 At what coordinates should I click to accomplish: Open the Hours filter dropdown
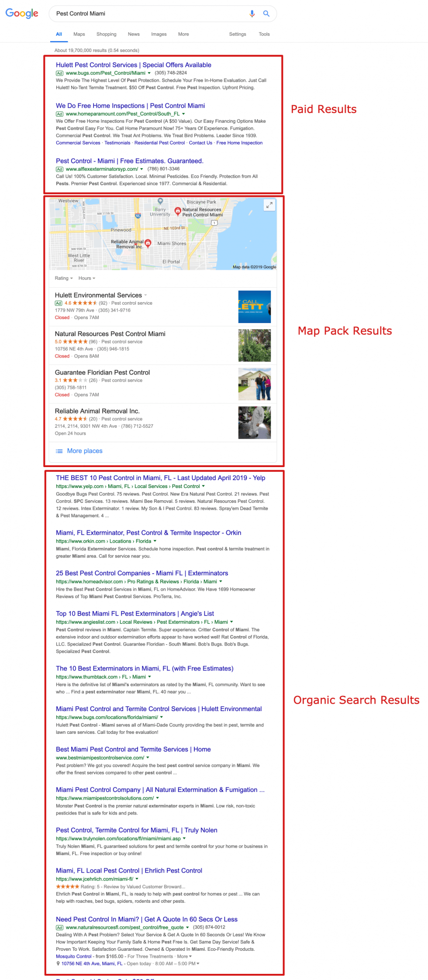click(86, 278)
